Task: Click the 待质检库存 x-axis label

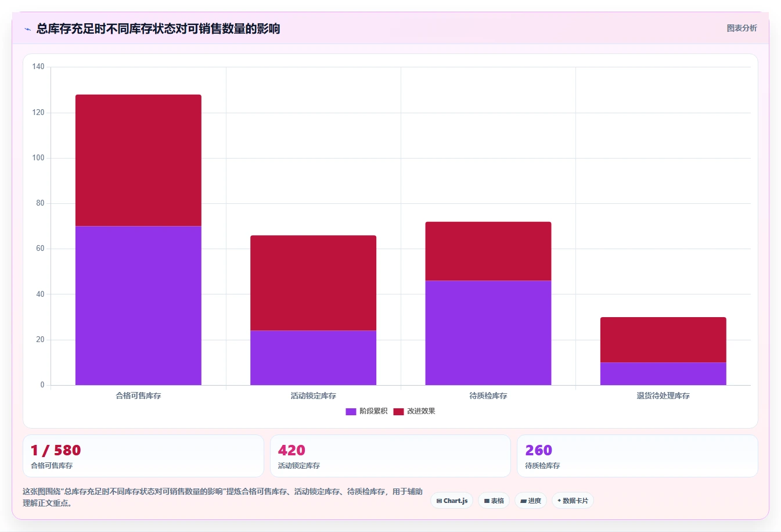Action: (x=488, y=396)
